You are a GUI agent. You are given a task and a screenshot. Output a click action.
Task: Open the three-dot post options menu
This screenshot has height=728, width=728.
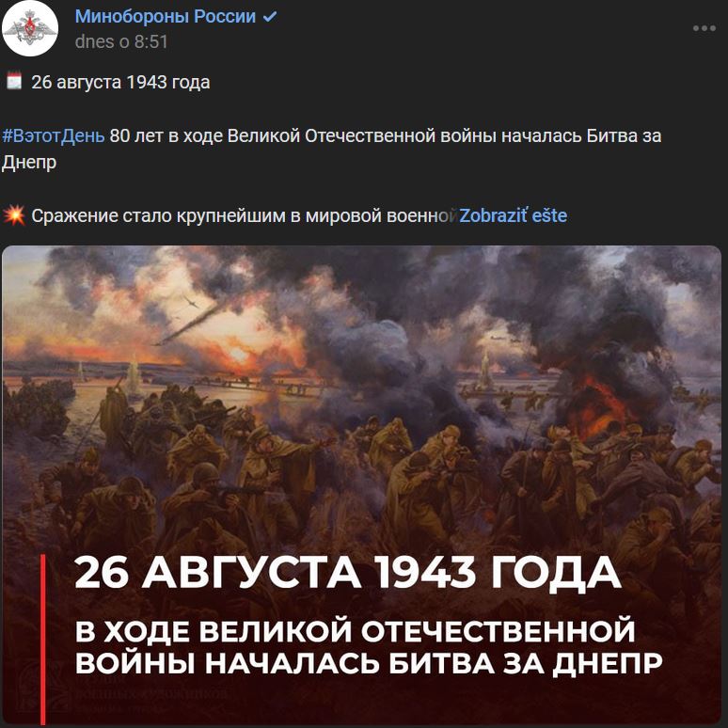704,28
